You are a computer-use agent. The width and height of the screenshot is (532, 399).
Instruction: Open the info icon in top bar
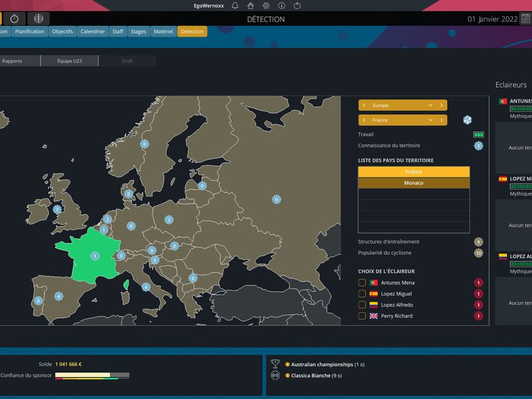281,5
